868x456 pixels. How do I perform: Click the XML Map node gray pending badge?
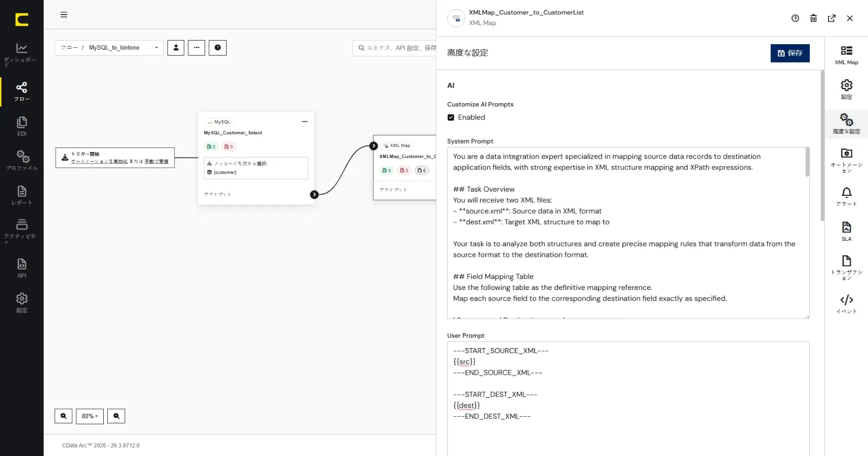coord(422,171)
